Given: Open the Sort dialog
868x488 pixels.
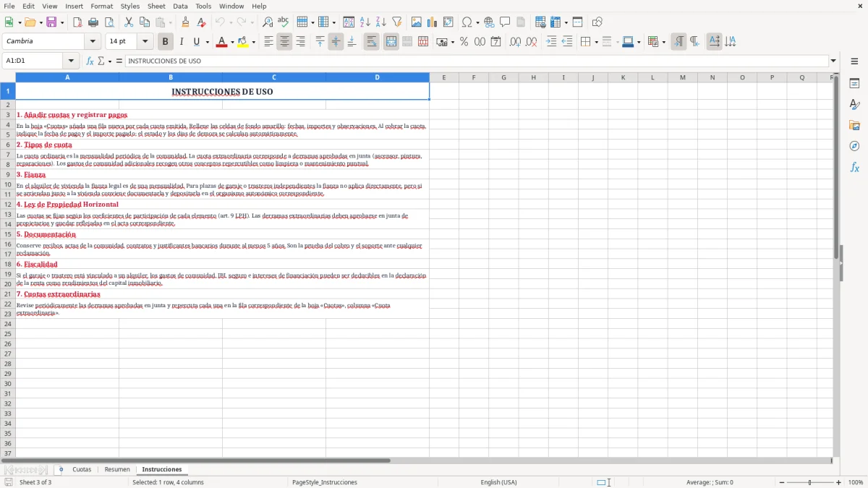Looking at the screenshot, I should pos(349,22).
